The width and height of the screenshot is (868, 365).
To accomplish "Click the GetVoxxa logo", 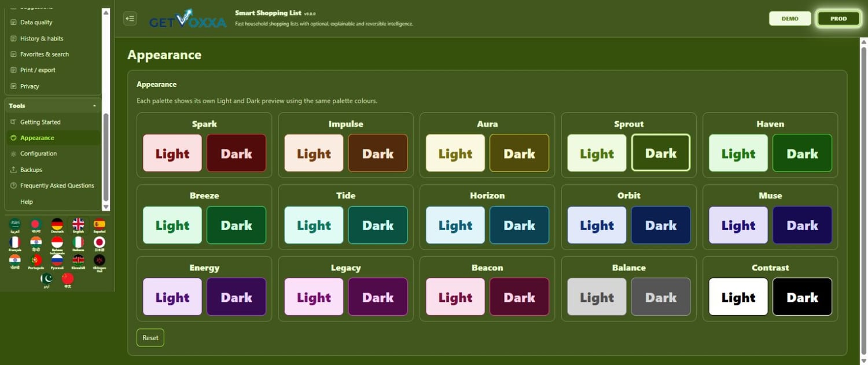I will point(188,19).
